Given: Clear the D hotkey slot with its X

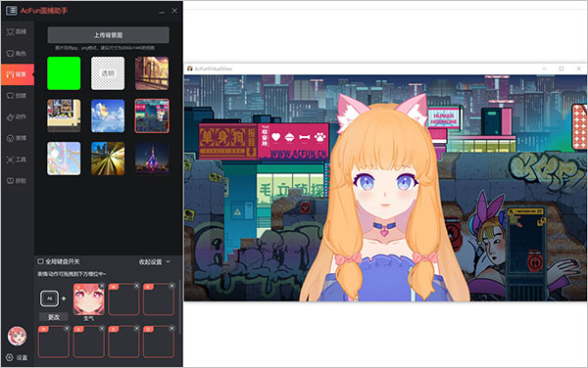Looking at the screenshot, I should (171, 328).
